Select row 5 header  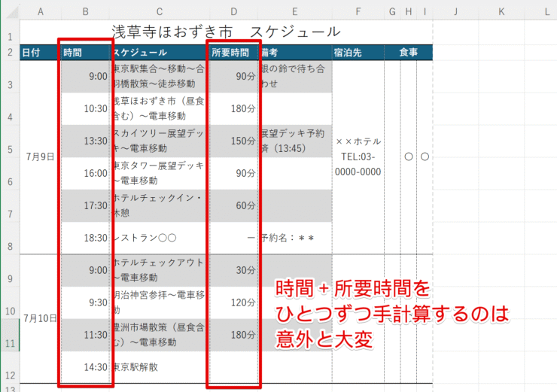(10, 149)
